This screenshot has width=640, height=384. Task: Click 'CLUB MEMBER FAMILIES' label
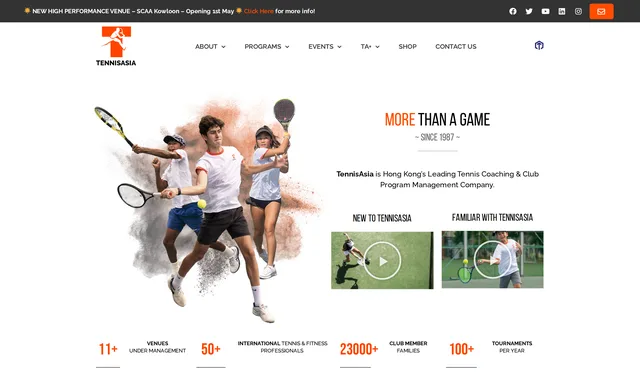point(408,347)
